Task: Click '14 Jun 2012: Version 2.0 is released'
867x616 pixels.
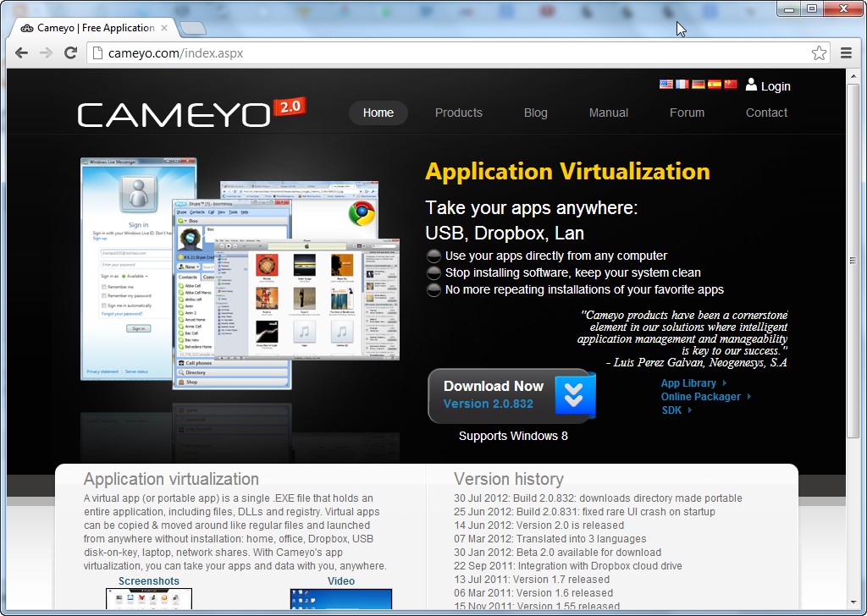Action: (x=538, y=525)
